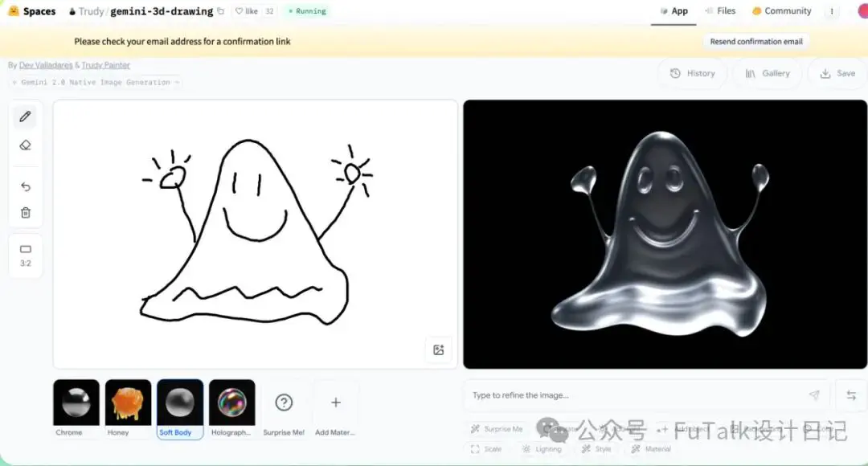
Task: Add a new material with plus
Action: click(335, 408)
